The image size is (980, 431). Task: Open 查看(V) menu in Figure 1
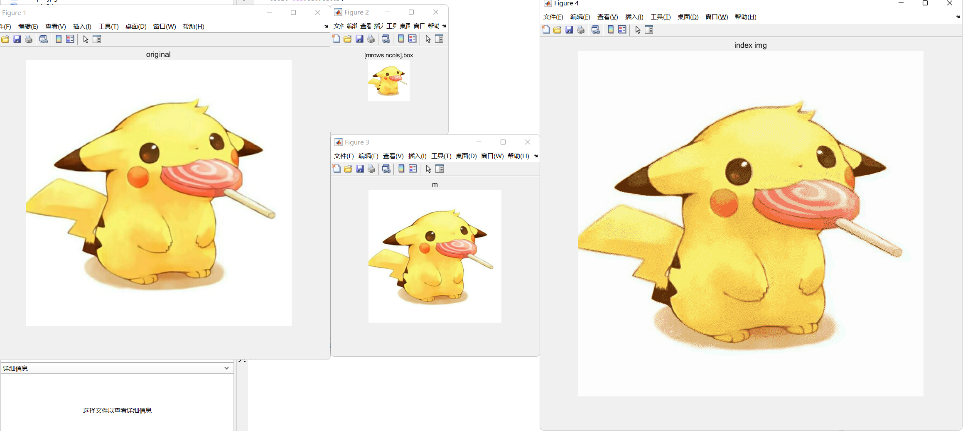tap(56, 27)
